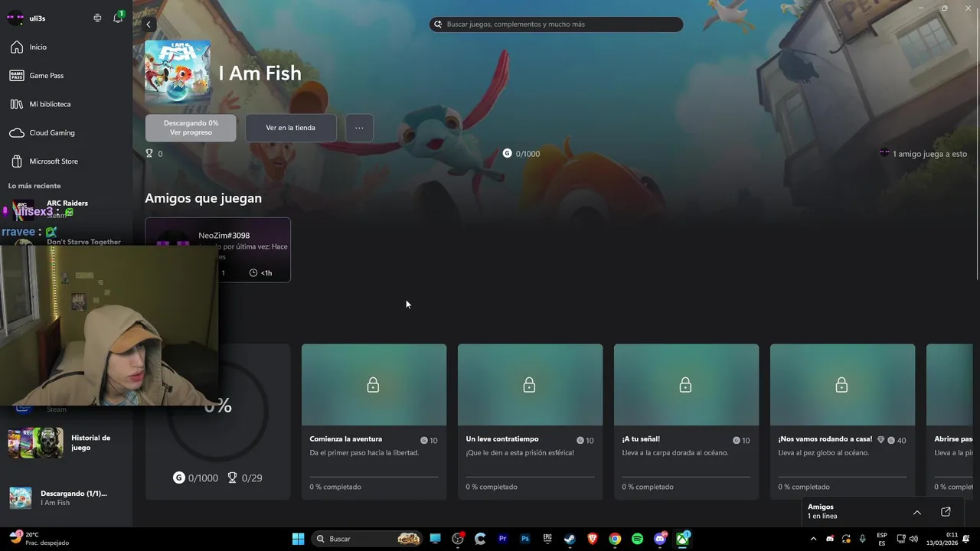Image resolution: width=980 pixels, height=551 pixels.
Task: Click the taskbar Buscar search box
Action: pos(367,539)
